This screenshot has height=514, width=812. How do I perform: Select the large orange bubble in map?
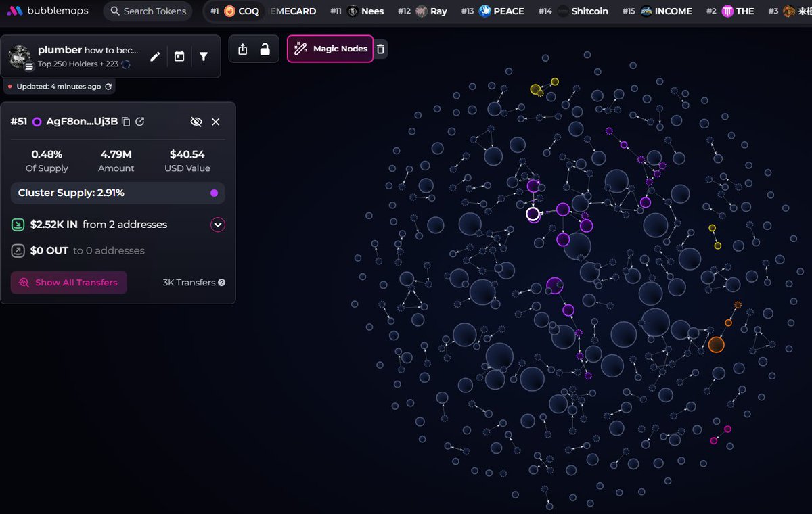pyautogui.click(x=717, y=345)
